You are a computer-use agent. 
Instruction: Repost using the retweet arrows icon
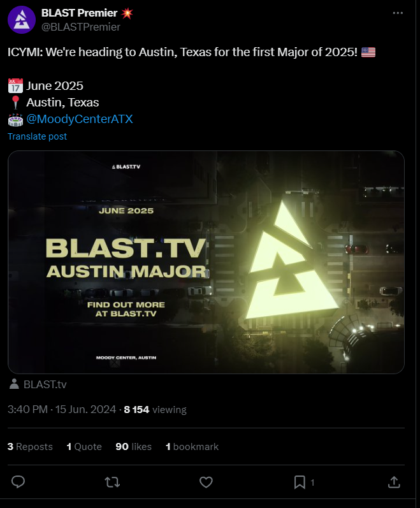pos(112,482)
